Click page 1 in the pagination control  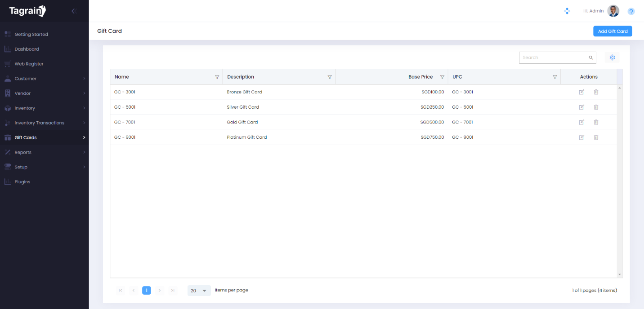(x=147, y=291)
